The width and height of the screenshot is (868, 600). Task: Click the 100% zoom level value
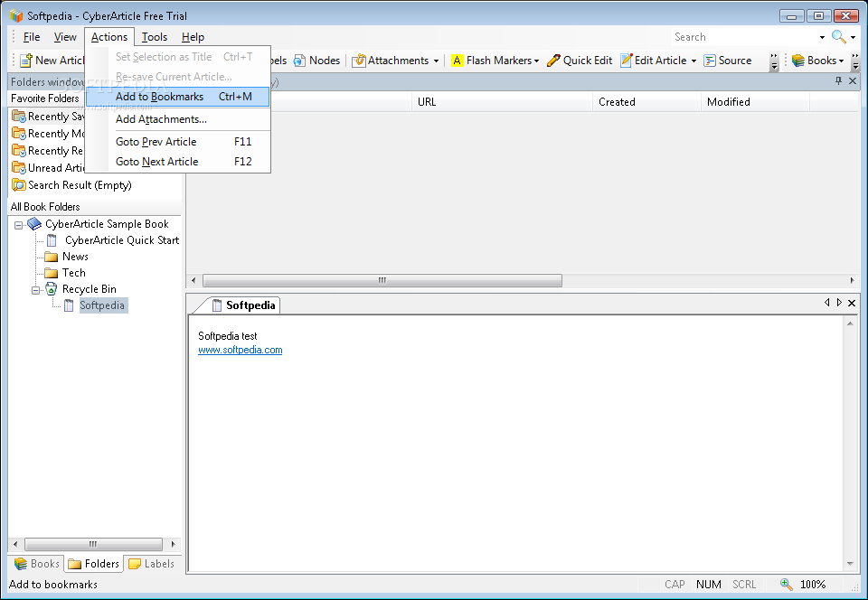[x=813, y=584]
